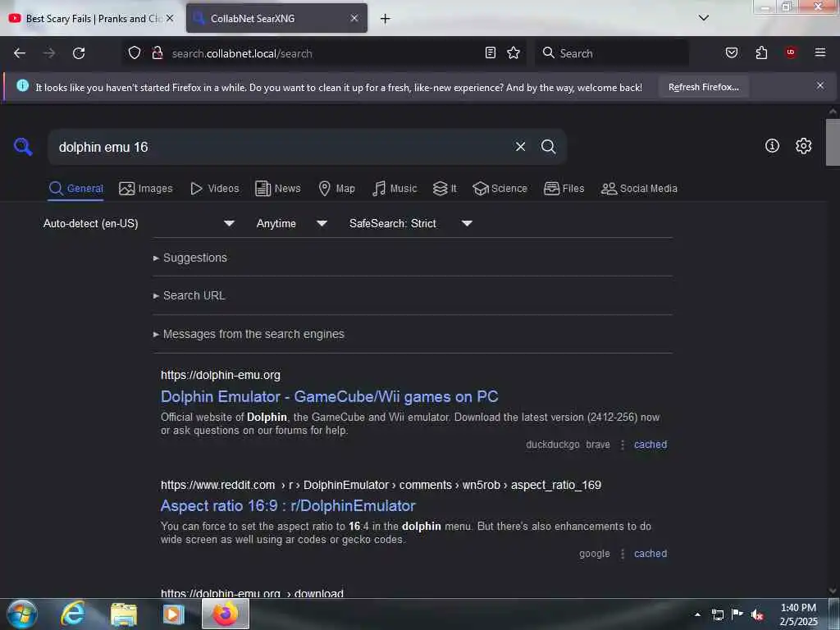The height and width of the screenshot is (630, 840).
Task: Click the network tray icon
Action: coord(717,614)
